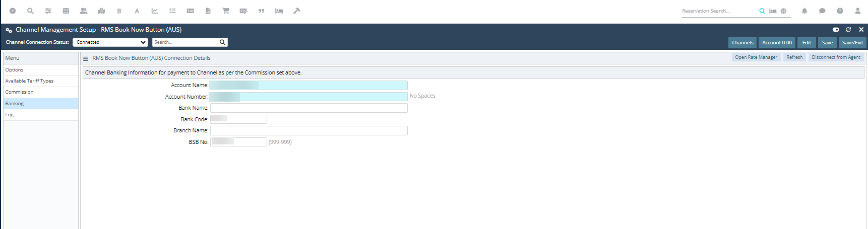This screenshot has height=229, width=868.
Task: Expand the hamburger menu beside Connection Details
Action: tap(86, 58)
